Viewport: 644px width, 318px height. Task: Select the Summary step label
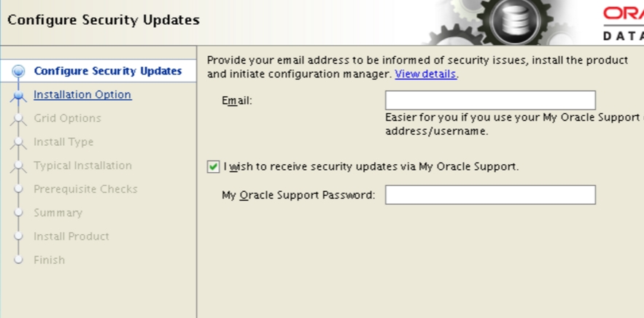58,213
